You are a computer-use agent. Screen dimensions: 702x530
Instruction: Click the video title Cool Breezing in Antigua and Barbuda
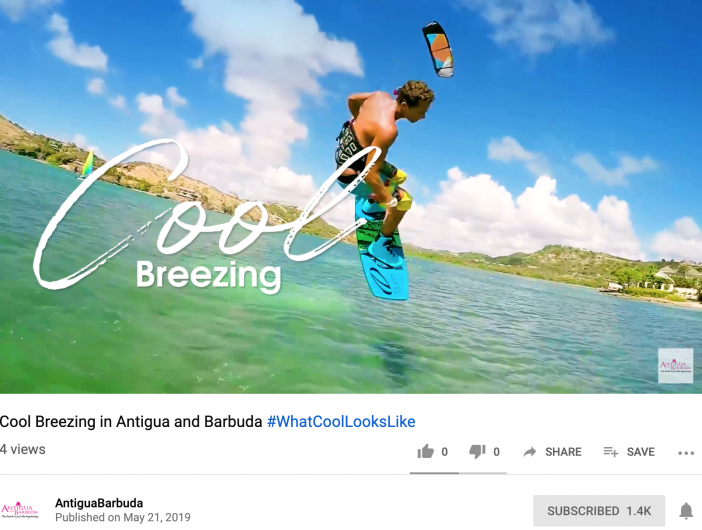coord(131,422)
